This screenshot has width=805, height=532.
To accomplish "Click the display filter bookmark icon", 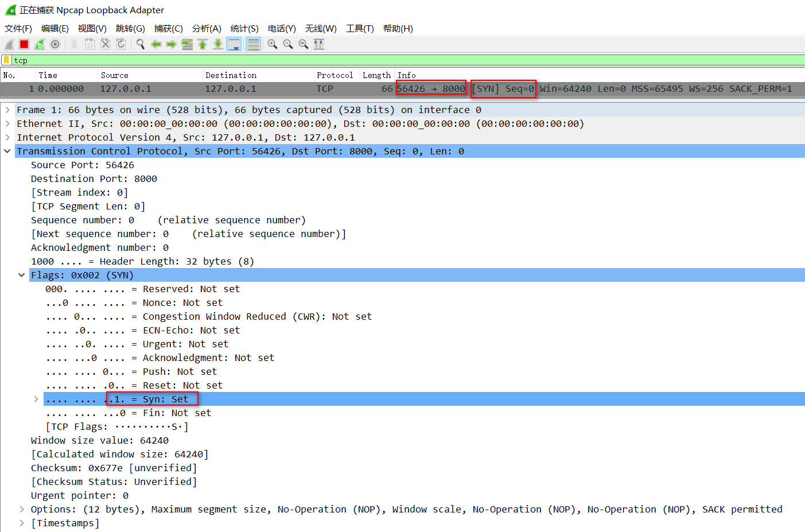I will (6, 60).
